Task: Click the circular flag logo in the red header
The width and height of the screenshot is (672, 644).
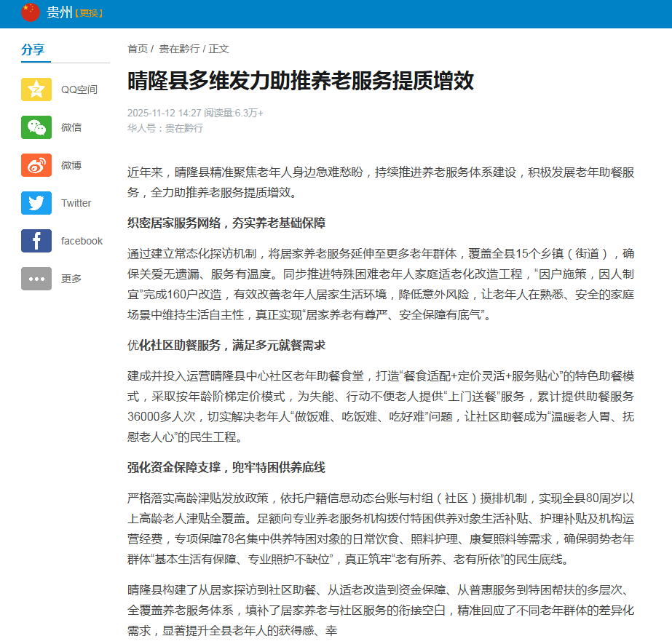Action: tap(30, 12)
